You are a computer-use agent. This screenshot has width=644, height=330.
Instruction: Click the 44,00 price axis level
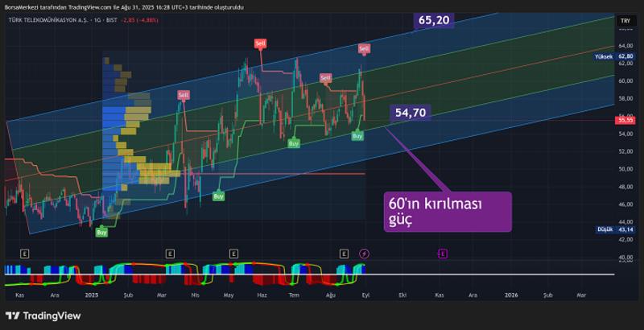click(x=625, y=222)
